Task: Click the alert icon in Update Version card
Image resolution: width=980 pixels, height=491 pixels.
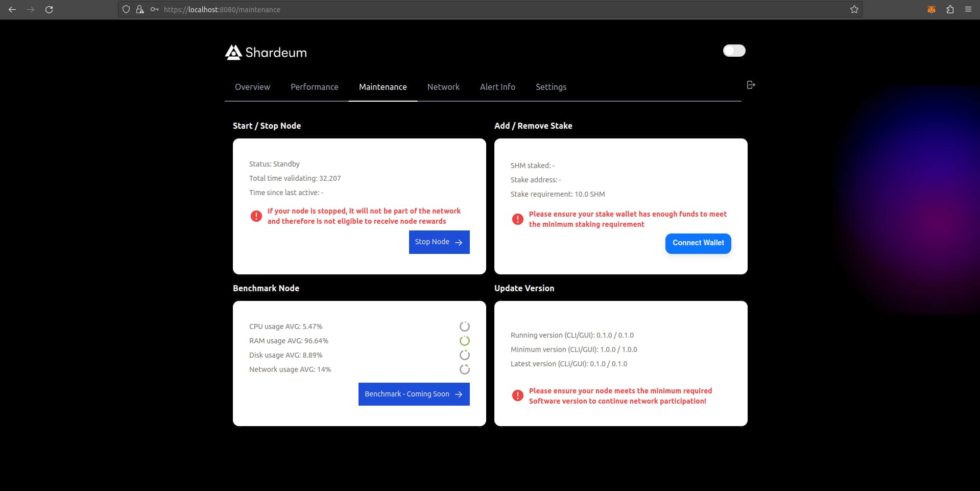Action: click(x=518, y=396)
